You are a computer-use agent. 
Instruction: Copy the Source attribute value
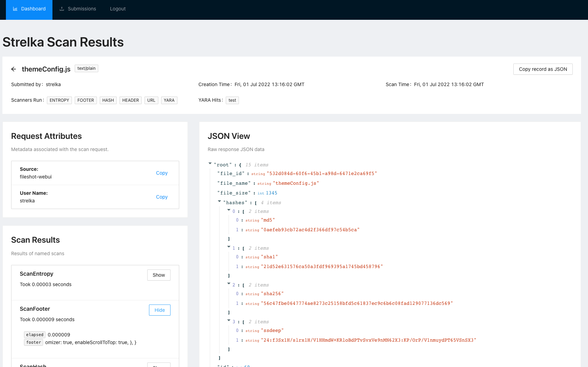pos(162,173)
